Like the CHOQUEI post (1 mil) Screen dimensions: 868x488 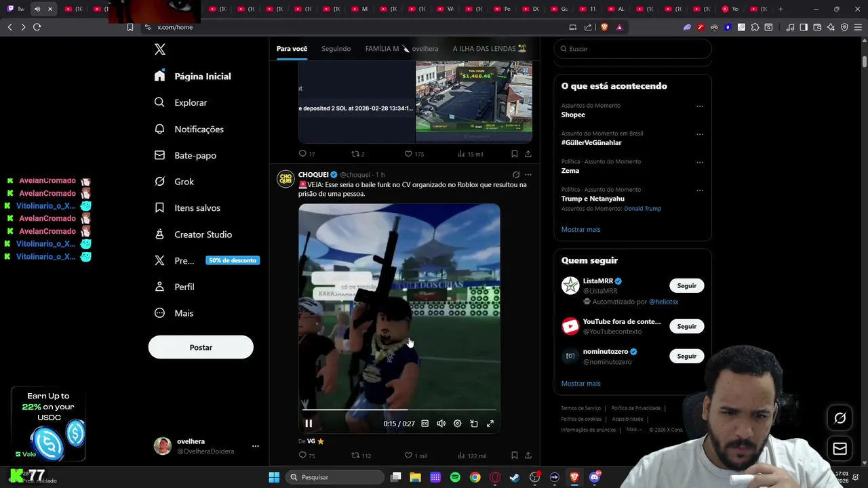coord(415,455)
